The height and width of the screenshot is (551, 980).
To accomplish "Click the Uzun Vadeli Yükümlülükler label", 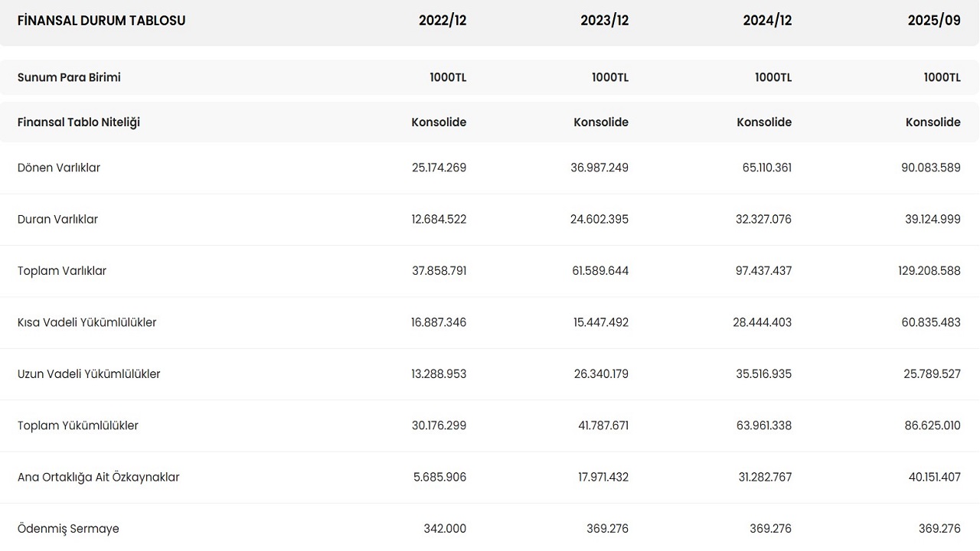I will click(x=89, y=374).
